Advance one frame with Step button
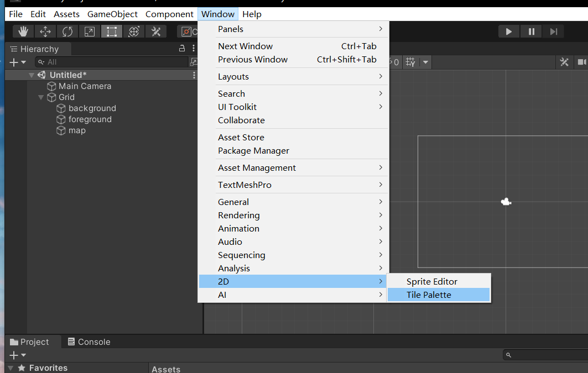Screen dimensions: 588x373 point(554,31)
